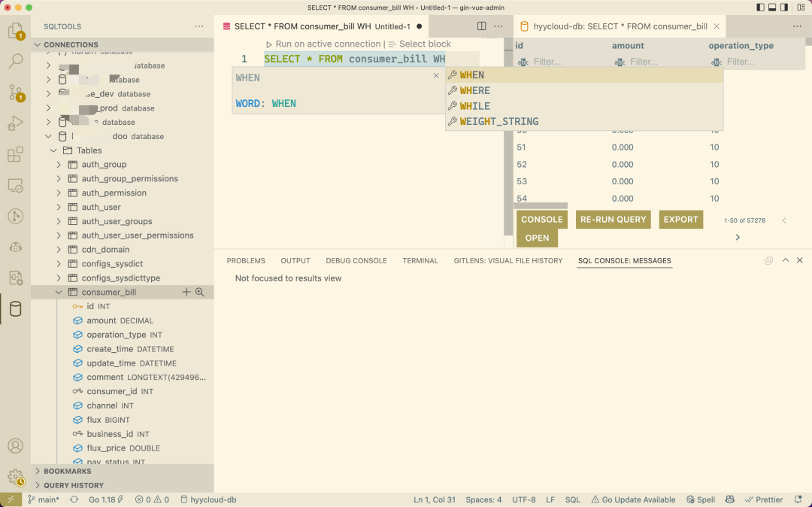Screen dimensions: 812x507
Task: Open Source Control view icon
Action: (15, 93)
